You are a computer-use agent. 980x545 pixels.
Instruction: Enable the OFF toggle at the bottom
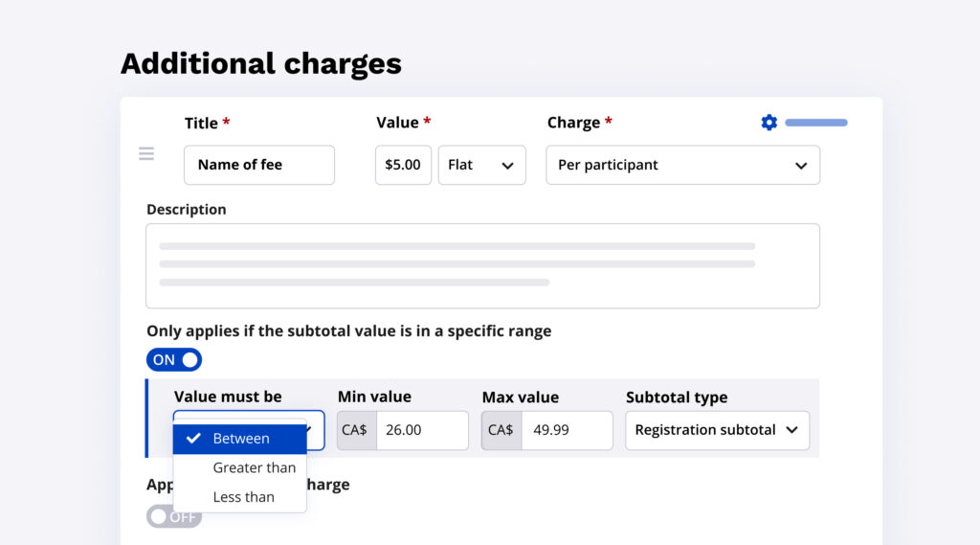pos(173,517)
